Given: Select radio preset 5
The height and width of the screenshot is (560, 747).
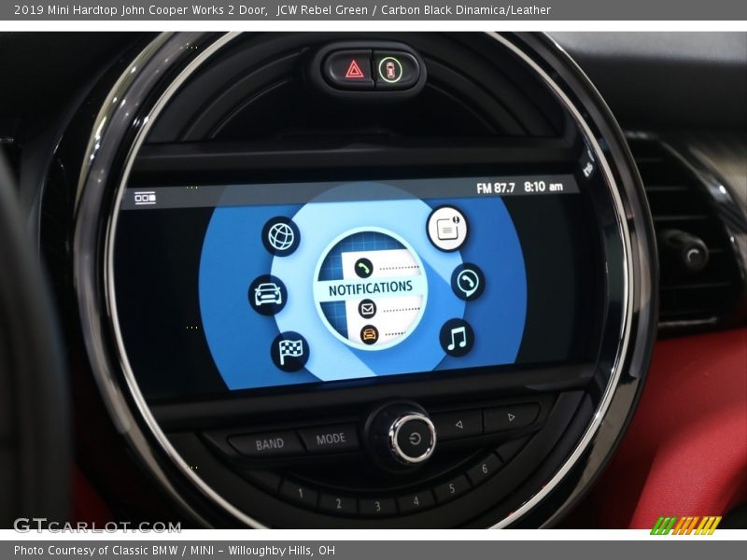Looking at the screenshot, I should coord(452,488).
